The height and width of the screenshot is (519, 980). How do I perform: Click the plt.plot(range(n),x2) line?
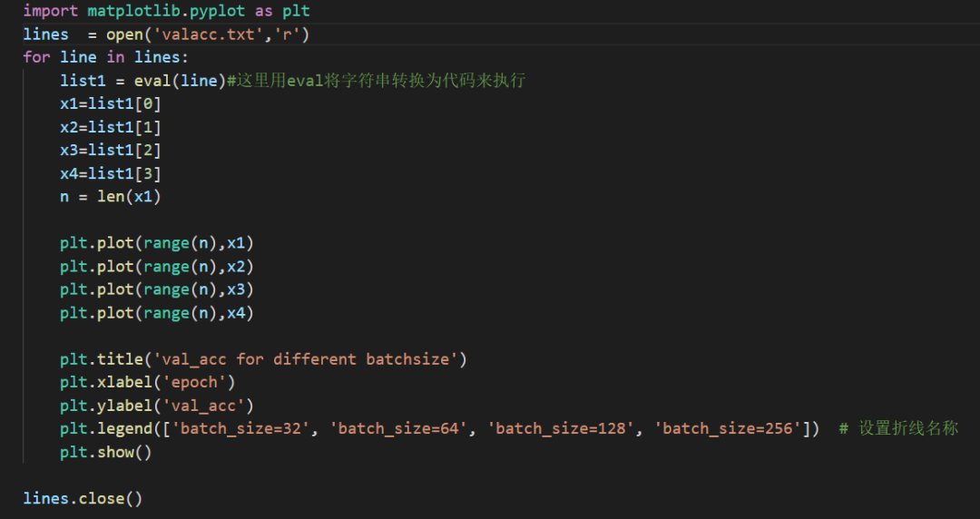[x=157, y=267]
